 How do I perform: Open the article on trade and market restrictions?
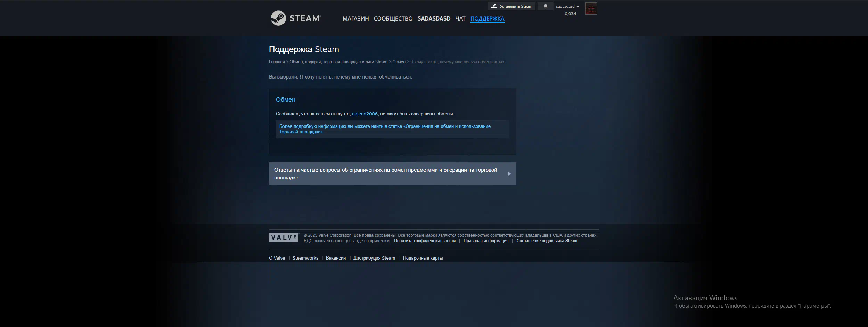pos(385,129)
